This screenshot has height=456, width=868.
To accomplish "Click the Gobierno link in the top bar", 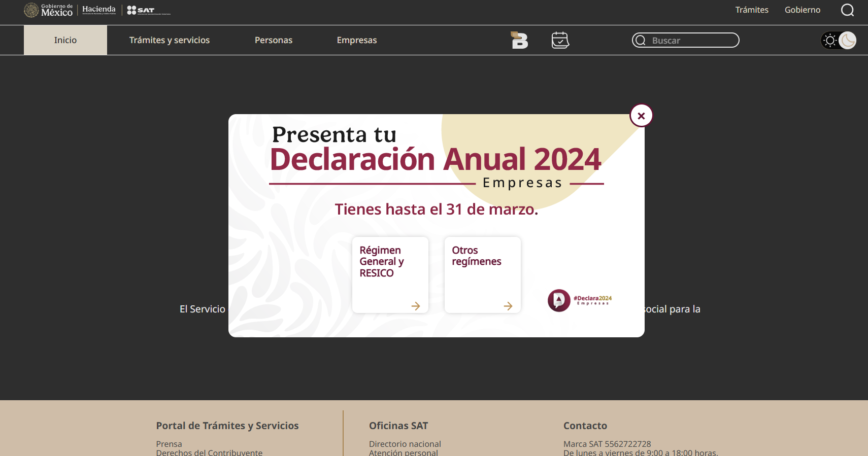I will click(803, 10).
